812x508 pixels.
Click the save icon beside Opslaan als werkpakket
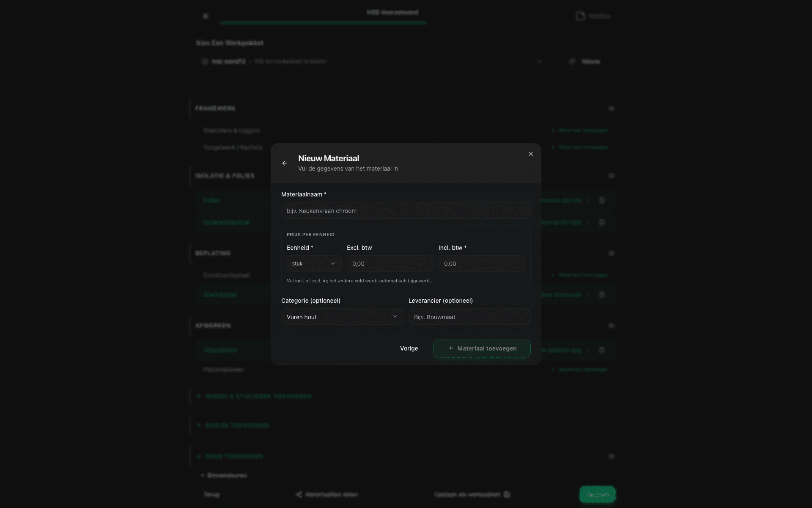pyautogui.click(x=506, y=494)
